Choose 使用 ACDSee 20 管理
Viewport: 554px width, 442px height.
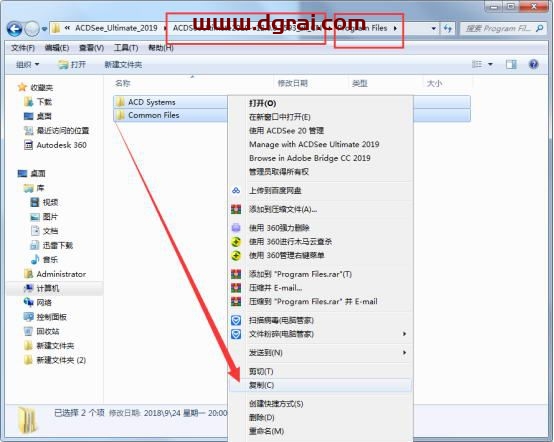pos(286,131)
